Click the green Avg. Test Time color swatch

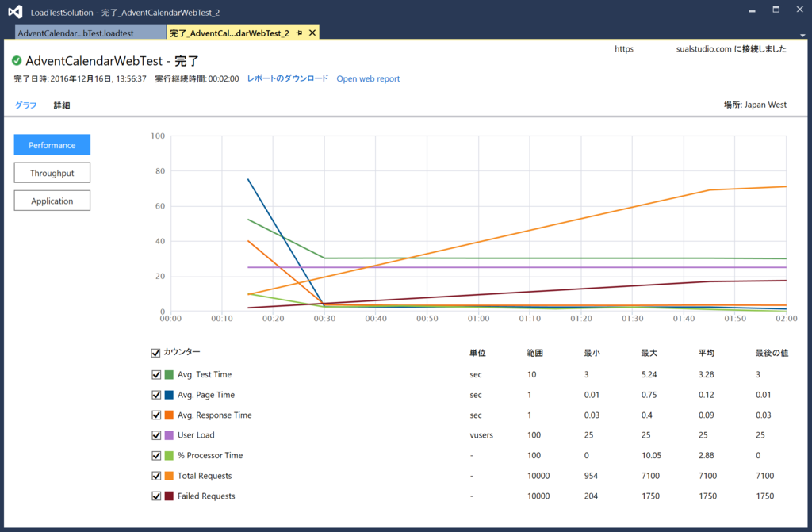pos(169,374)
